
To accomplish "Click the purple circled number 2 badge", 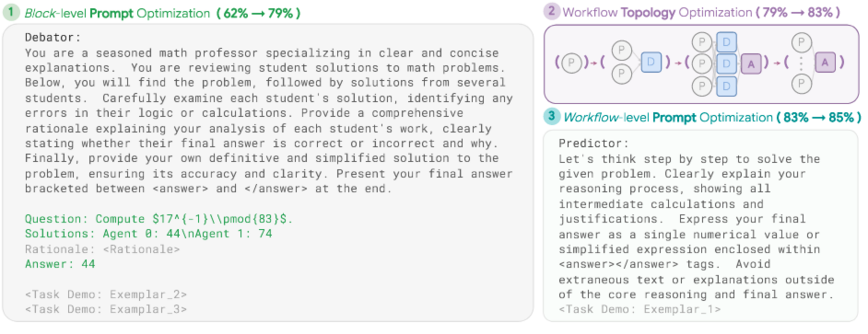I will pos(552,12).
